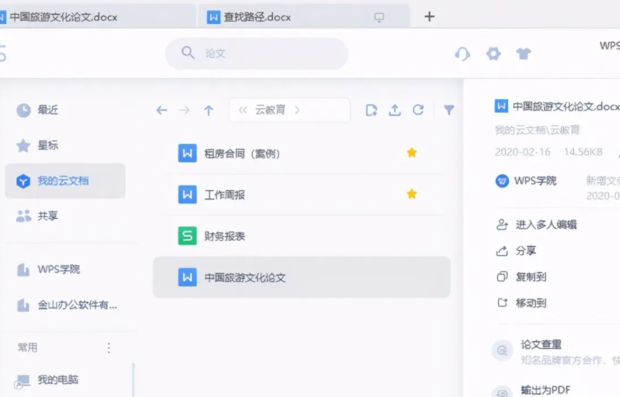The width and height of the screenshot is (620, 397).
Task: Select the 租房合同（案例） file
Action: [x=301, y=153]
